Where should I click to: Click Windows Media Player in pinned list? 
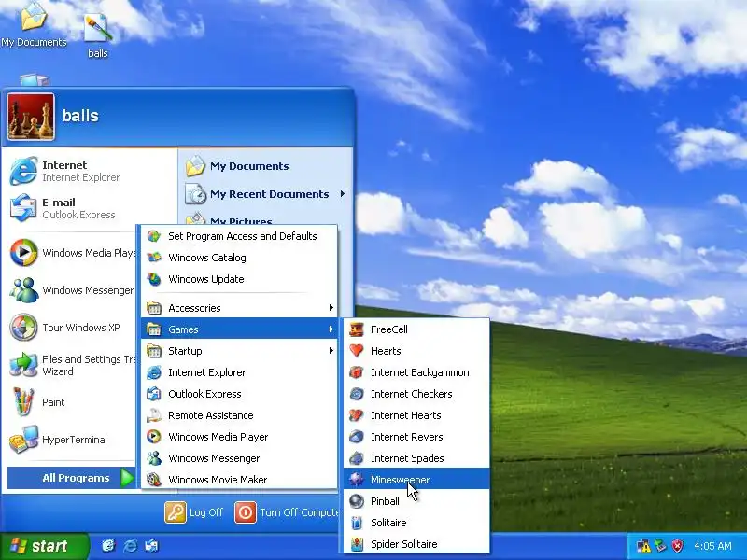pyautogui.click(x=73, y=253)
